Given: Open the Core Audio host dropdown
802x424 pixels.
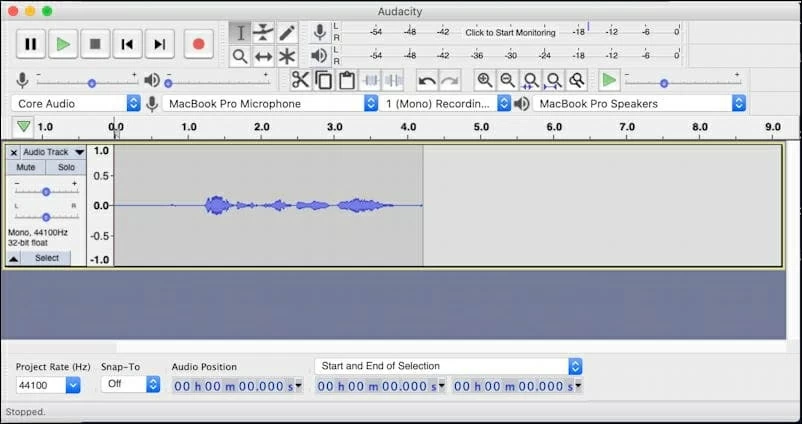Looking at the screenshot, I should point(76,103).
